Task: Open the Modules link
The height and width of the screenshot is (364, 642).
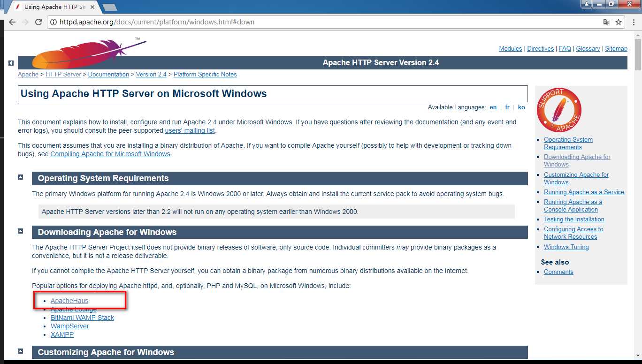Action: [511, 49]
